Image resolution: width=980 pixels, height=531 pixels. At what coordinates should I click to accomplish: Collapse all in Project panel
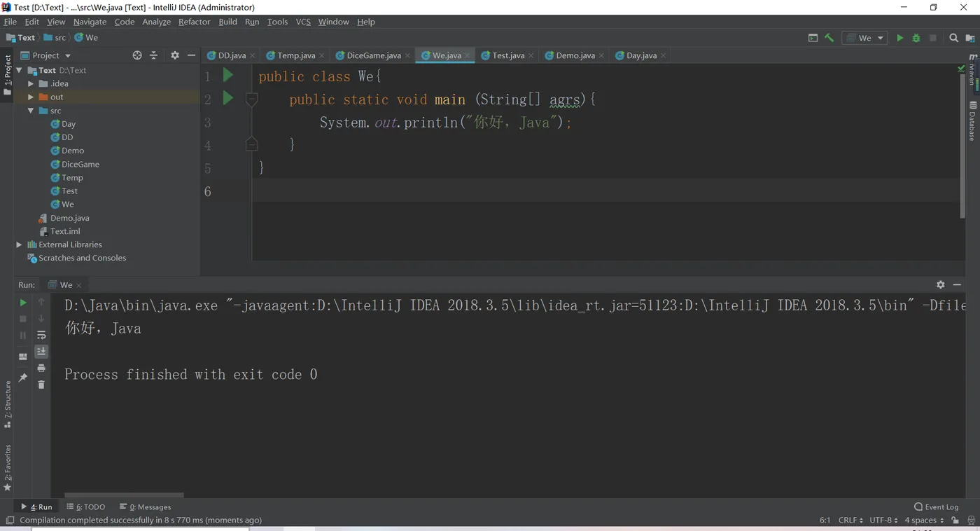coord(154,55)
